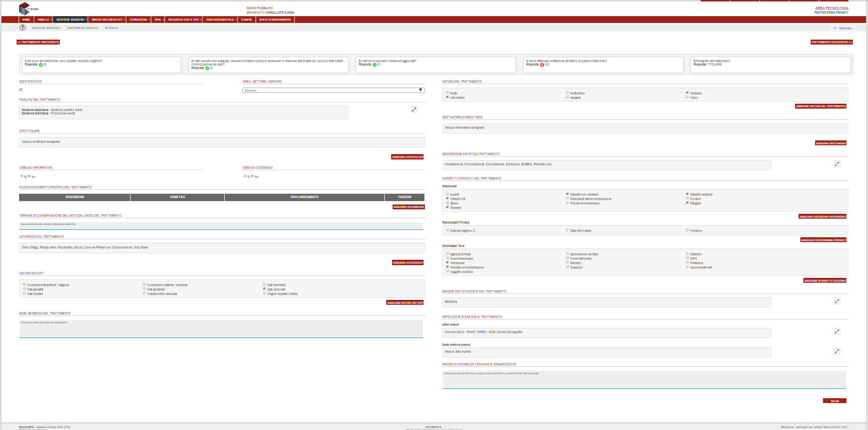Check the Azienda paghe s.r.l. checkbox
Viewport: 868px width, 430px height.
447,230
